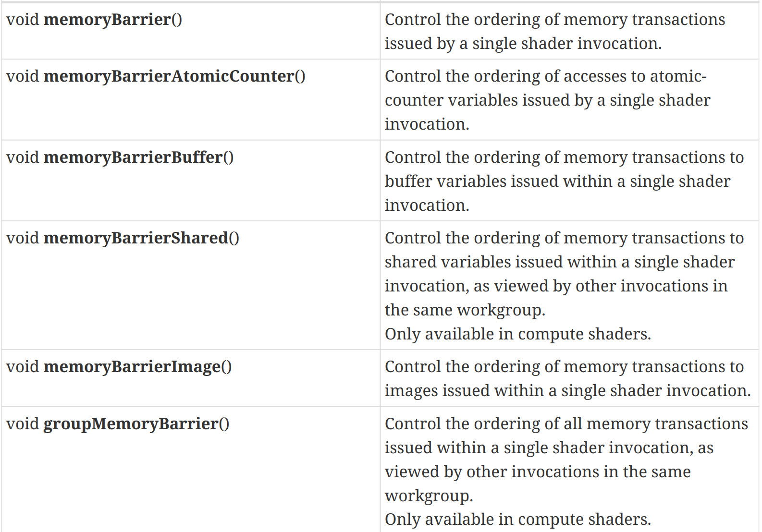
Task: Click 'Control the ordering of accesses to atomic-'
Action: (545, 76)
